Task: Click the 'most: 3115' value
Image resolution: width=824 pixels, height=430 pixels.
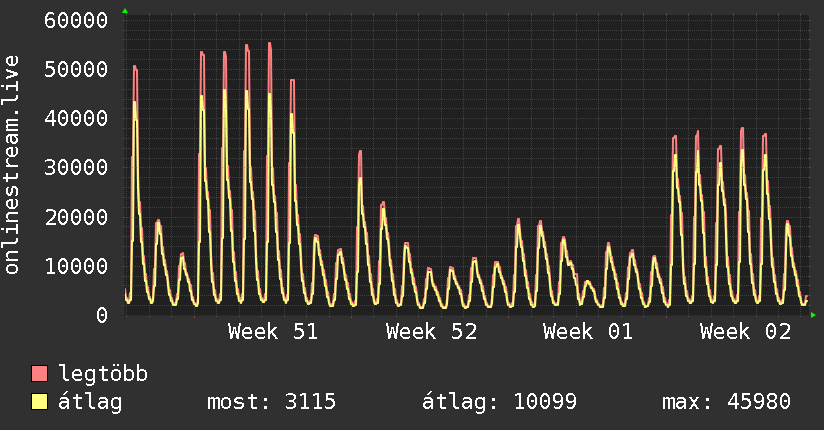Action: coord(271,402)
